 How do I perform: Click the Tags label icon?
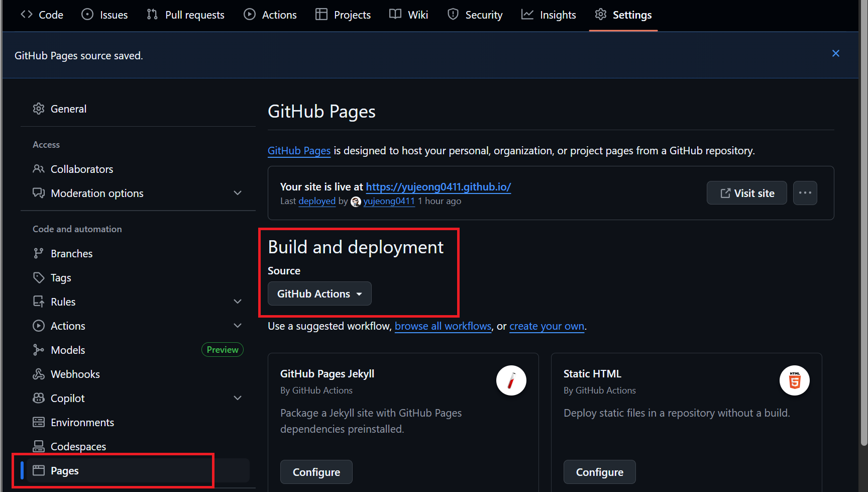[39, 277]
